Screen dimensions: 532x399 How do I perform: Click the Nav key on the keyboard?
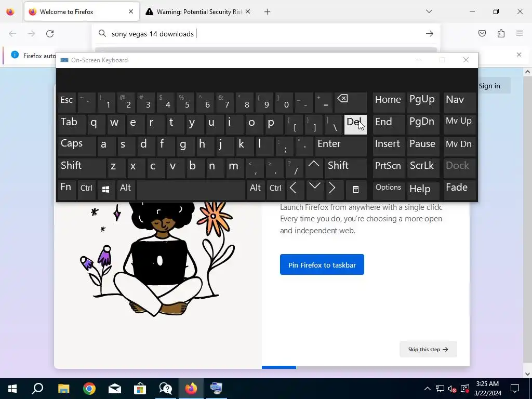click(459, 102)
